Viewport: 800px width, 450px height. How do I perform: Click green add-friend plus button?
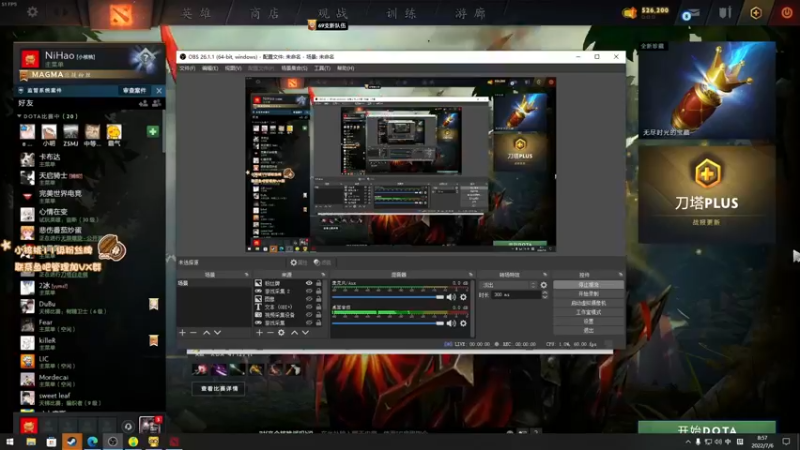(x=153, y=132)
